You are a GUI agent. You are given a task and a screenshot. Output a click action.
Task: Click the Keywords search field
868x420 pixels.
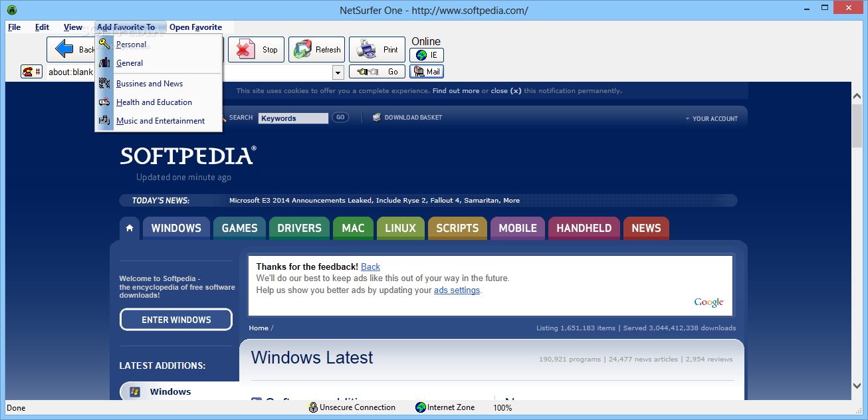[x=293, y=118]
